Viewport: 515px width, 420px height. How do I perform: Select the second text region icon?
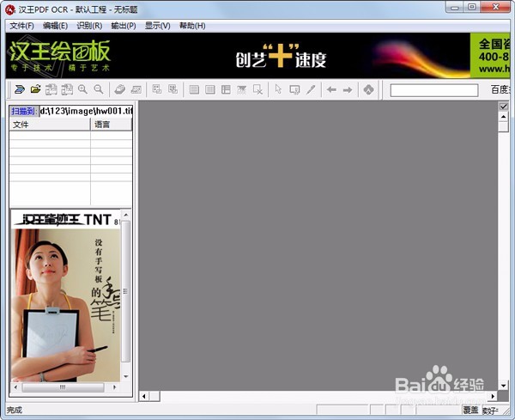click(210, 89)
